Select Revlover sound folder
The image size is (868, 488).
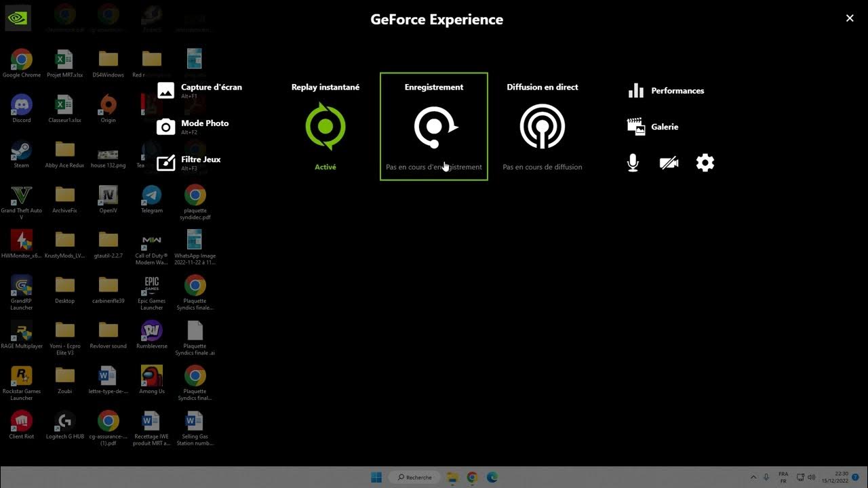[x=108, y=334]
